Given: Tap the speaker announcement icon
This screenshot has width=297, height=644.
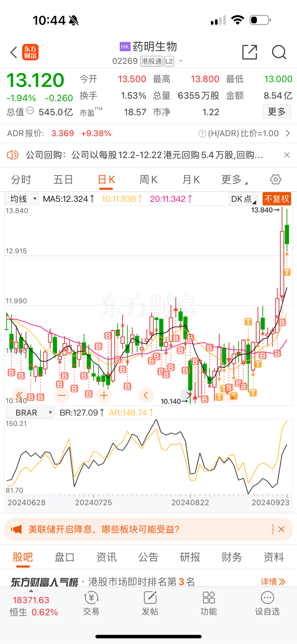Looking at the screenshot, I should tap(13, 155).
